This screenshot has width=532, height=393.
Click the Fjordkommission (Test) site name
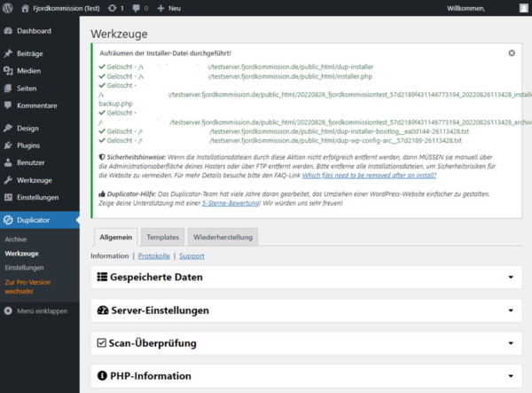pos(66,8)
